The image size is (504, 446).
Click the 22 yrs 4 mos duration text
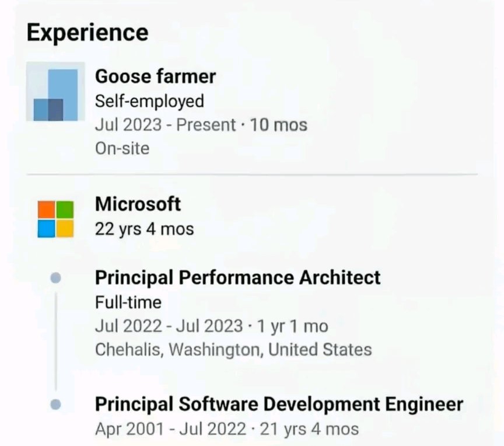144,229
